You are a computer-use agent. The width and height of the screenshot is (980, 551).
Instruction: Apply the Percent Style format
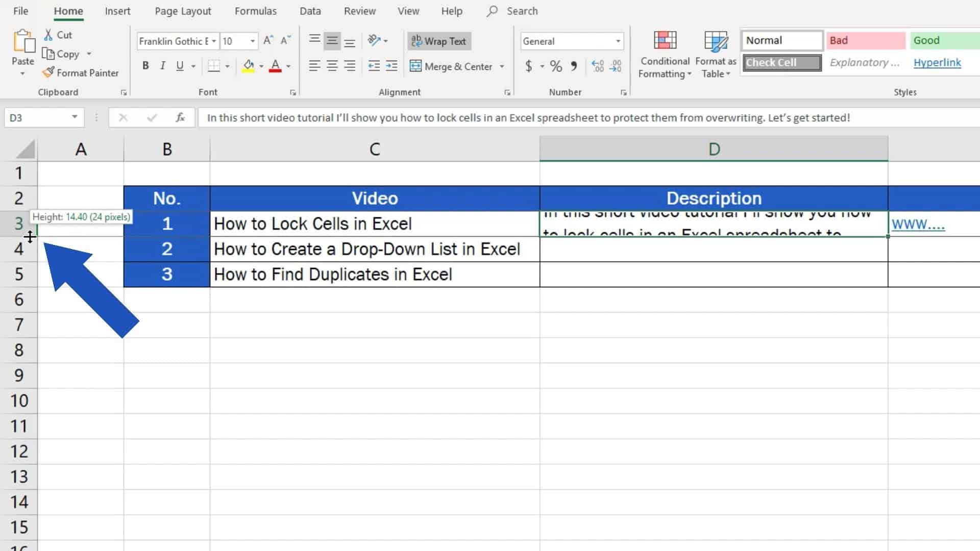tap(556, 66)
